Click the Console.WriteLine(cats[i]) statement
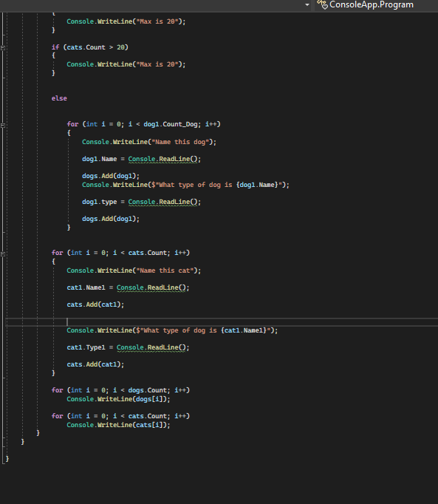Image resolution: width=438 pixels, height=504 pixels. pos(118,425)
